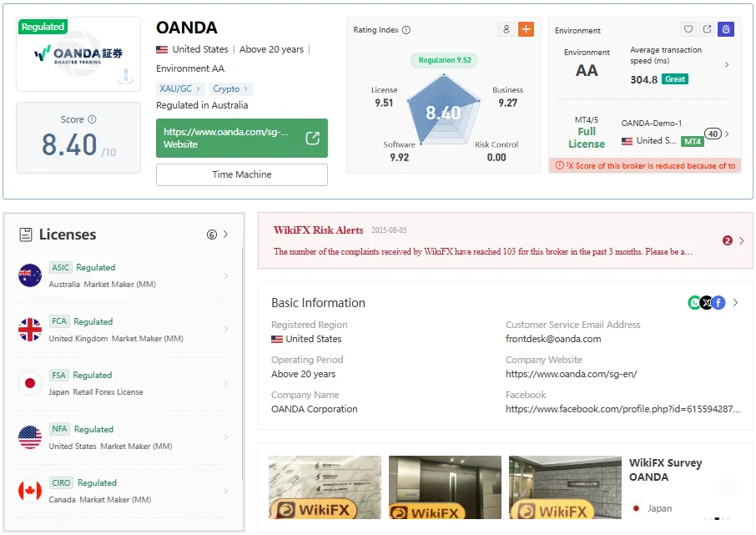Expand the NFA license row chevron

tap(225, 437)
